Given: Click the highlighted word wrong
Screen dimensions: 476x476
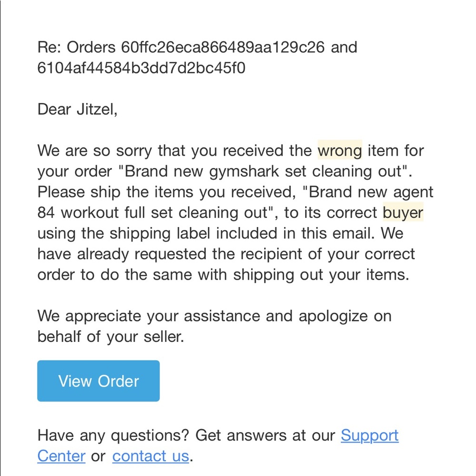Looking at the screenshot, I should click(x=340, y=150).
